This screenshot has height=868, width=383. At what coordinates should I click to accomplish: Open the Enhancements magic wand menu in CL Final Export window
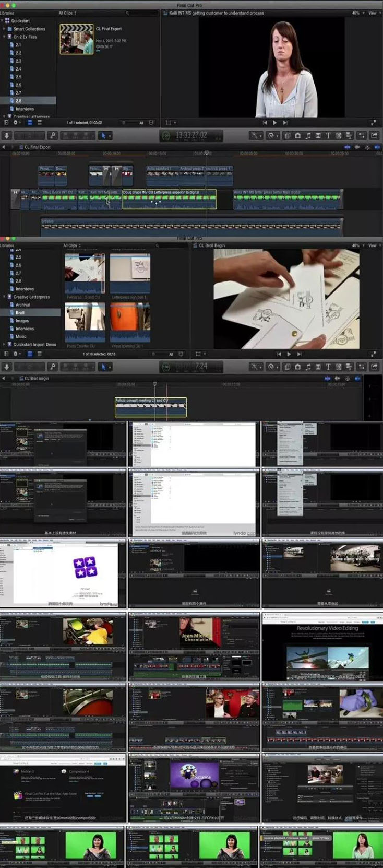click(255, 135)
